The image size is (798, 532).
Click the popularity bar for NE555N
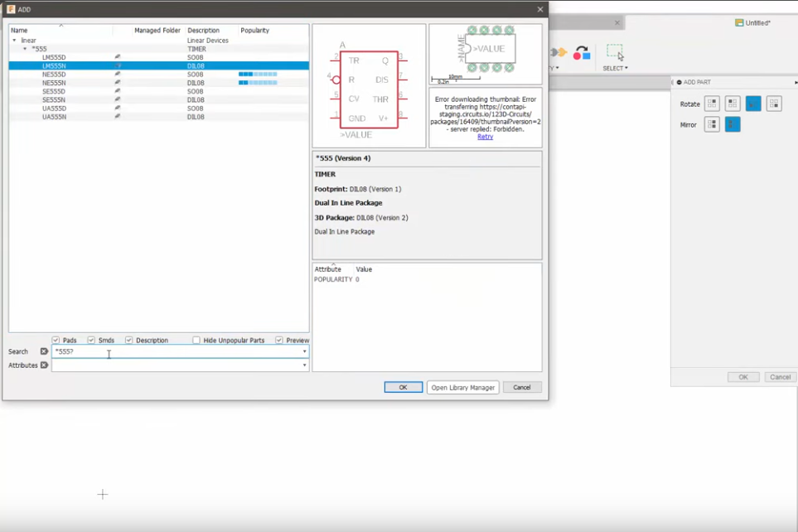point(257,82)
